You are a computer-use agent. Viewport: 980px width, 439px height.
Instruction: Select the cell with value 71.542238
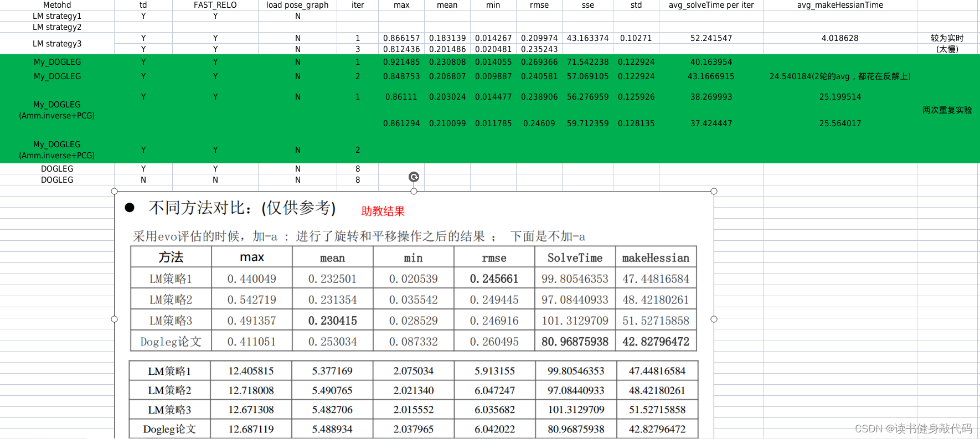pos(587,62)
